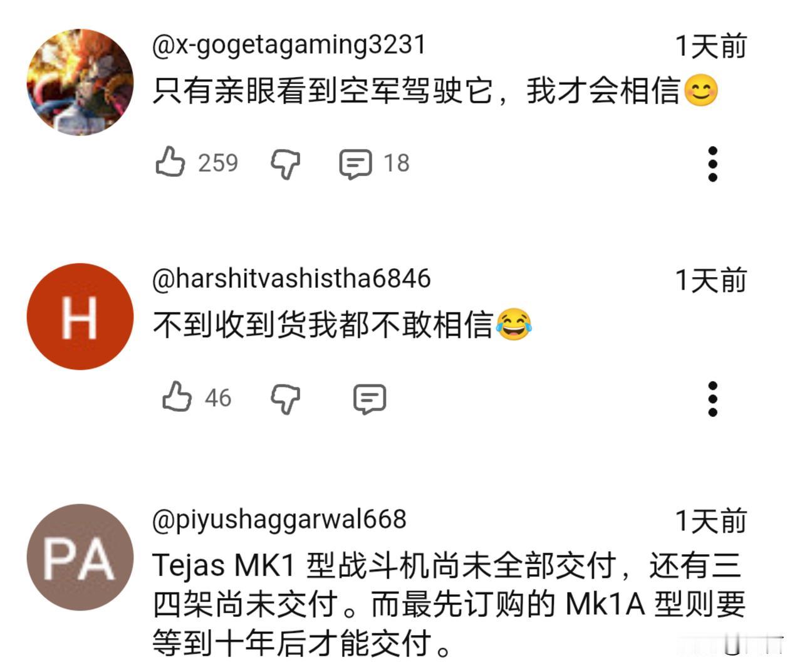The width and height of the screenshot is (802, 672).
Task: Like the harshitvashistha6846 comment
Action: click(177, 397)
